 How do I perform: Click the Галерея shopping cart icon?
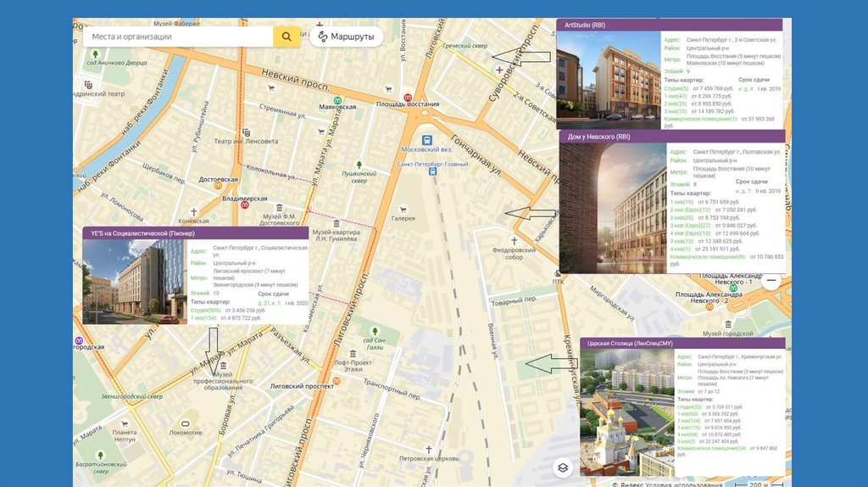(403, 209)
